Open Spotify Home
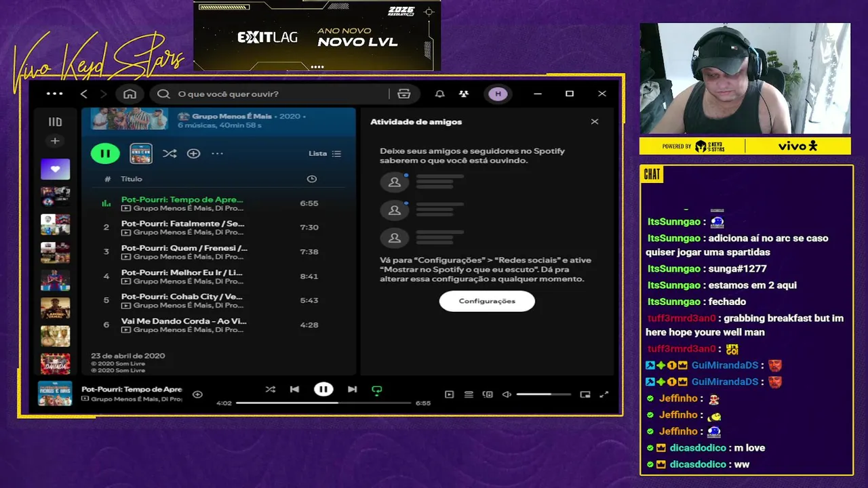This screenshot has width=868, height=488. [x=130, y=94]
